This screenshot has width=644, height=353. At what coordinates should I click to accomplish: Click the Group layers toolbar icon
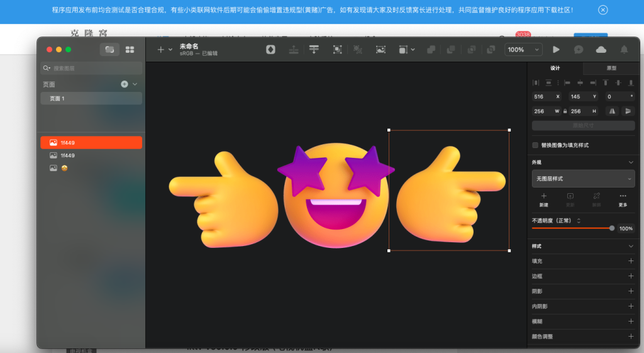[x=337, y=50]
